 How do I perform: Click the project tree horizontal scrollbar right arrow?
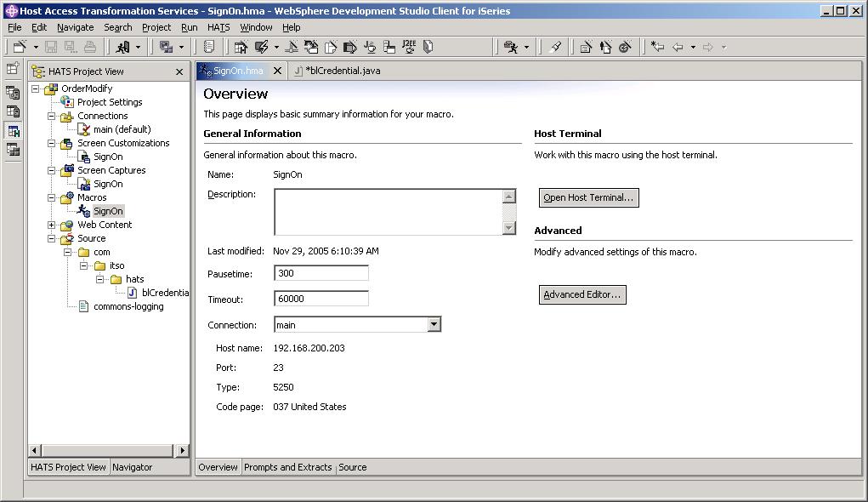click(x=182, y=450)
